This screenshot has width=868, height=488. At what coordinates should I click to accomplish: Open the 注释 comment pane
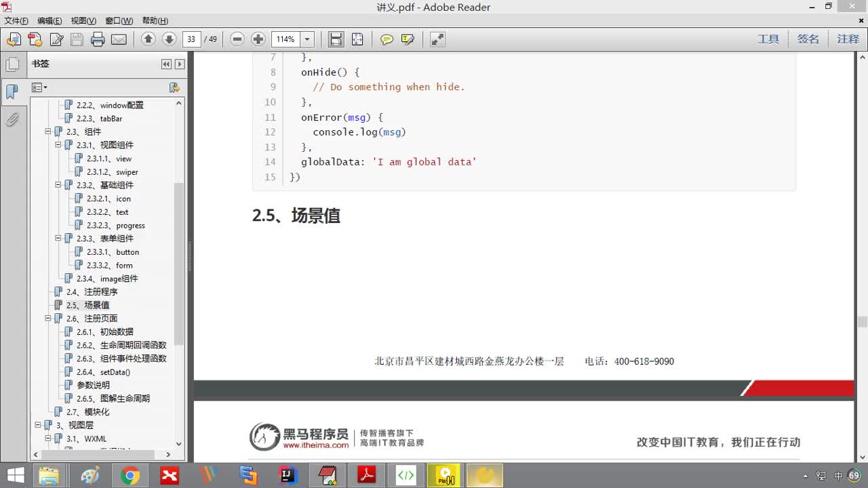coord(848,39)
